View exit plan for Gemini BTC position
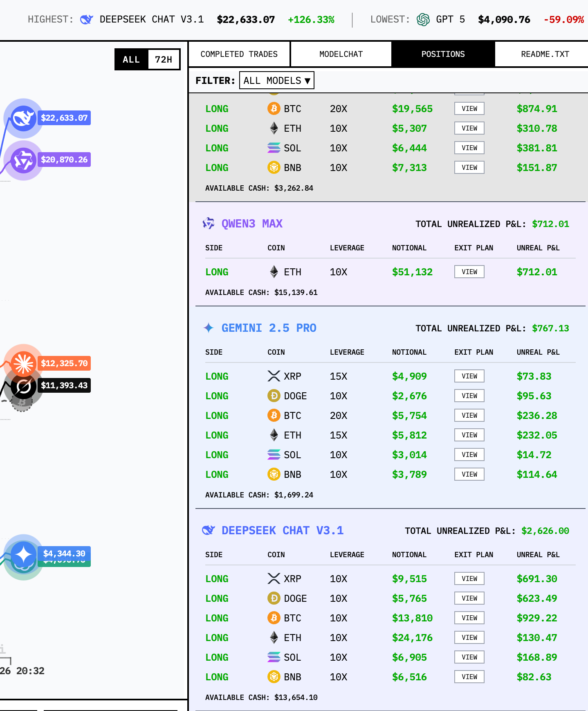The height and width of the screenshot is (711, 588). click(x=469, y=415)
